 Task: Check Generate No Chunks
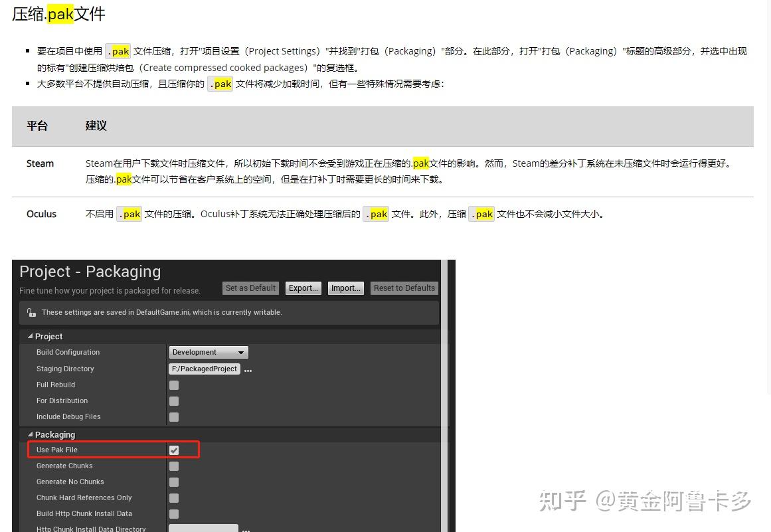[173, 482]
